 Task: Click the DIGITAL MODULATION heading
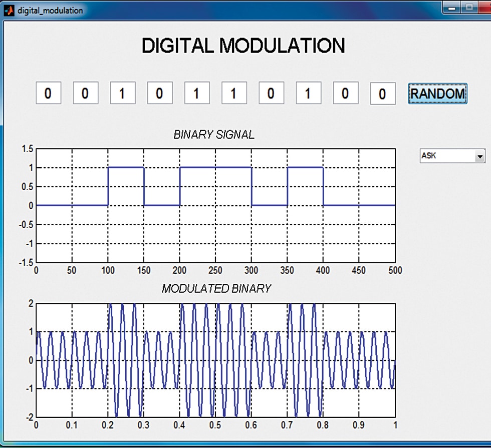pyautogui.click(x=243, y=46)
